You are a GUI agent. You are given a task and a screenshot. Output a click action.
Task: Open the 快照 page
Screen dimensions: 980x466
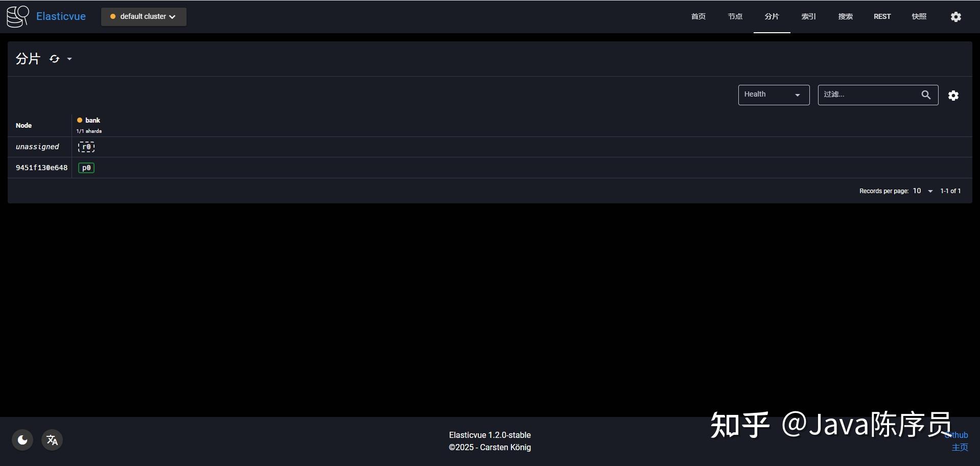coord(919,16)
